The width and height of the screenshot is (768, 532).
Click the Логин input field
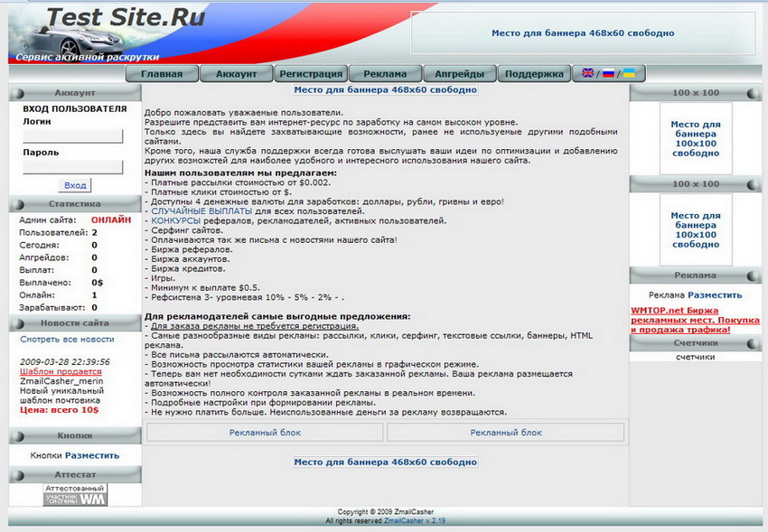72,136
